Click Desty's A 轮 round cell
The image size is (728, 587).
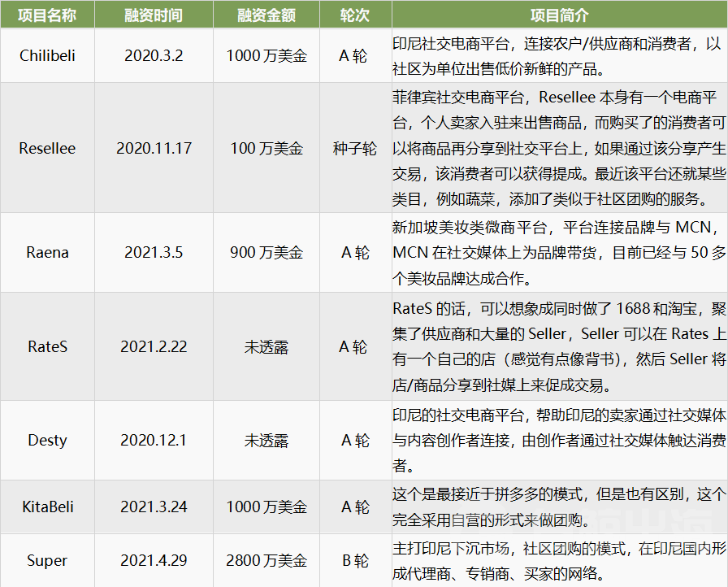(x=356, y=440)
